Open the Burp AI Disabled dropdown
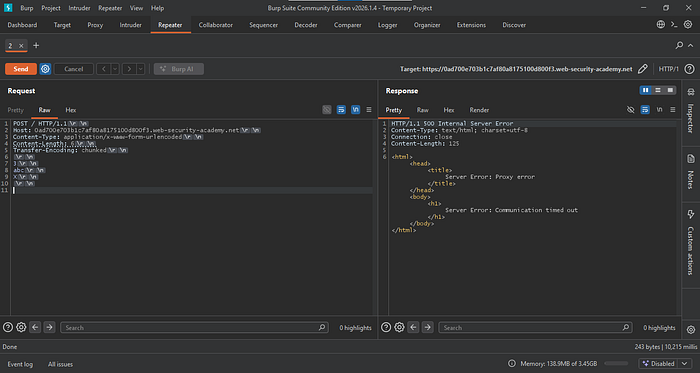Image resolution: width=700 pixels, height=373 pixels. coord(665,364)
